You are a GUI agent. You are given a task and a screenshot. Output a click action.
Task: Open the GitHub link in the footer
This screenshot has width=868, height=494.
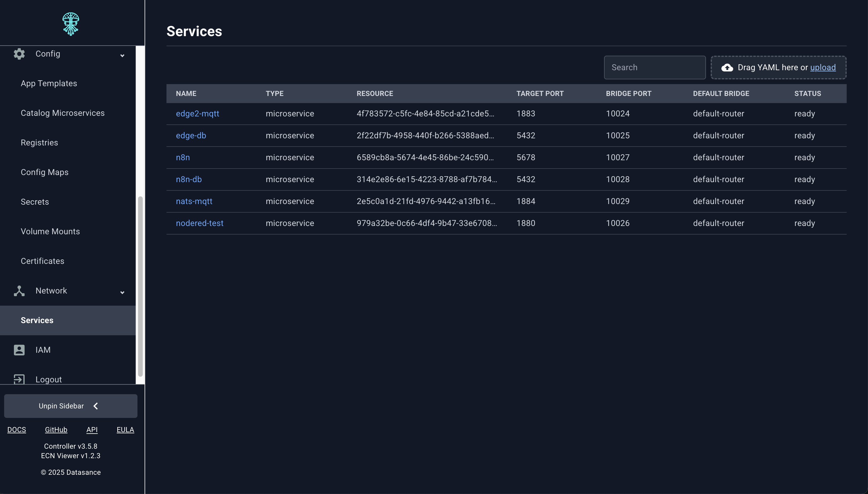pos(56,429)
